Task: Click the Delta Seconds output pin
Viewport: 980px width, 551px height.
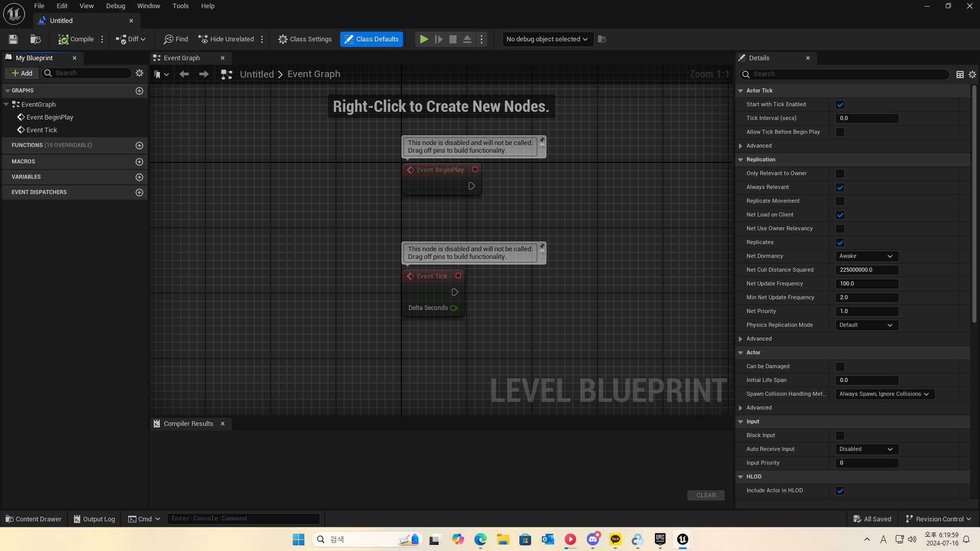Action: (453, 308)
